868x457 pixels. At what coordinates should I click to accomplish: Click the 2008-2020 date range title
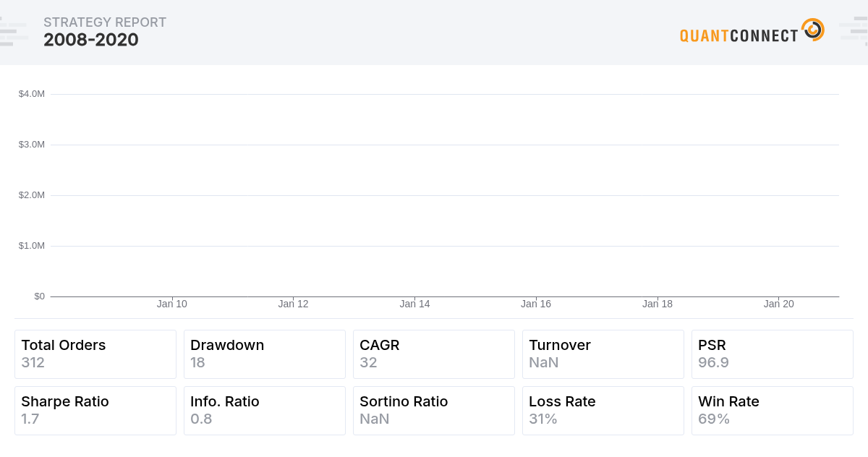coord(91,40)
